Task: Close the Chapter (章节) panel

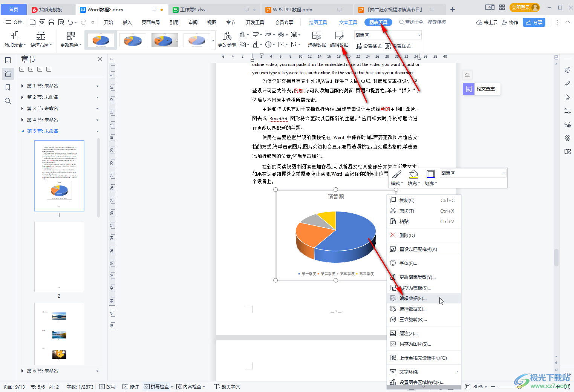Action: (100, 59)
